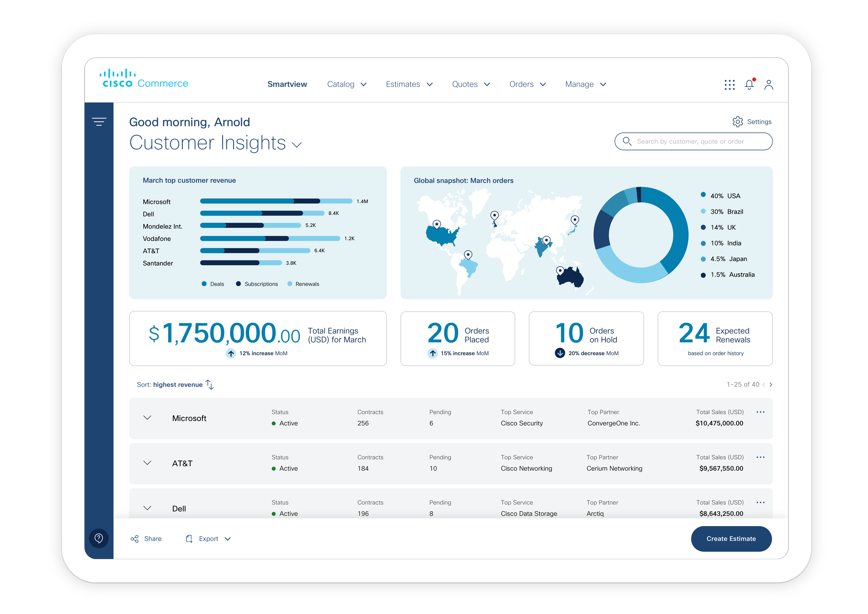Click the Create Estimate button

731,538
